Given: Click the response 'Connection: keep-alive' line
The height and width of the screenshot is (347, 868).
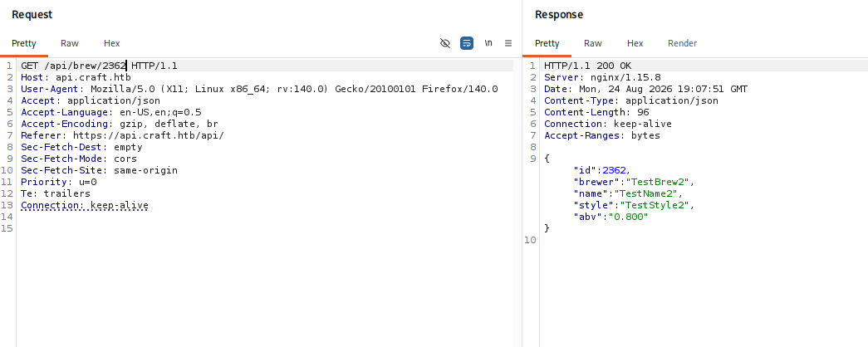Looking at the screenshot, I should (608, 124).
